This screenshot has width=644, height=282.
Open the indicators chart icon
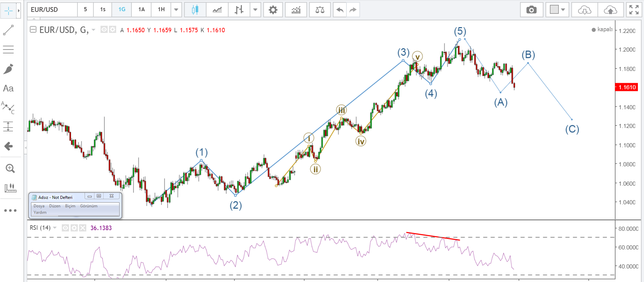[x=296, y=10]
